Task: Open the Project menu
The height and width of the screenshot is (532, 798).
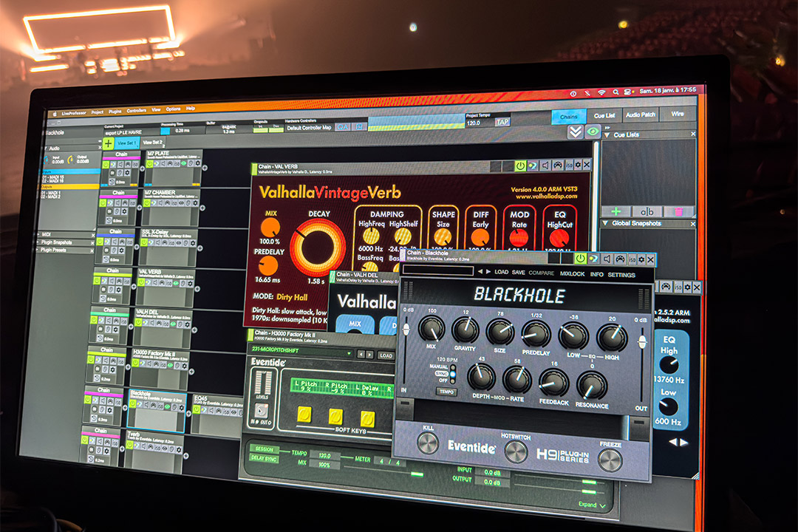Action: (x=98, y=112)
